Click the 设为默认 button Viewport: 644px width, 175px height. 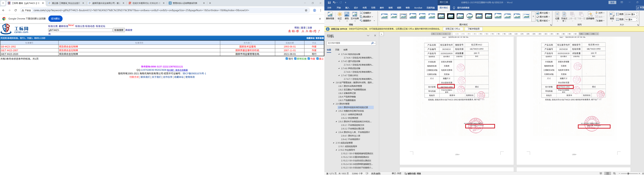[x=55, y=19]
